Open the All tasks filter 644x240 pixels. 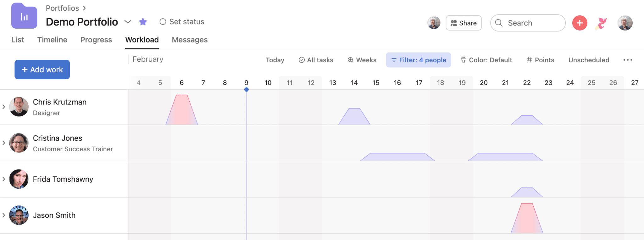click(x=316, y=60)
